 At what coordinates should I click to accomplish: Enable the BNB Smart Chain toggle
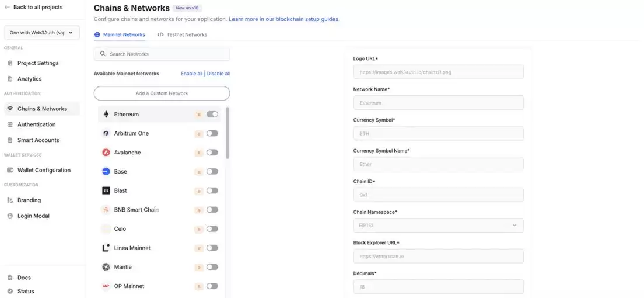coord(212,210)
